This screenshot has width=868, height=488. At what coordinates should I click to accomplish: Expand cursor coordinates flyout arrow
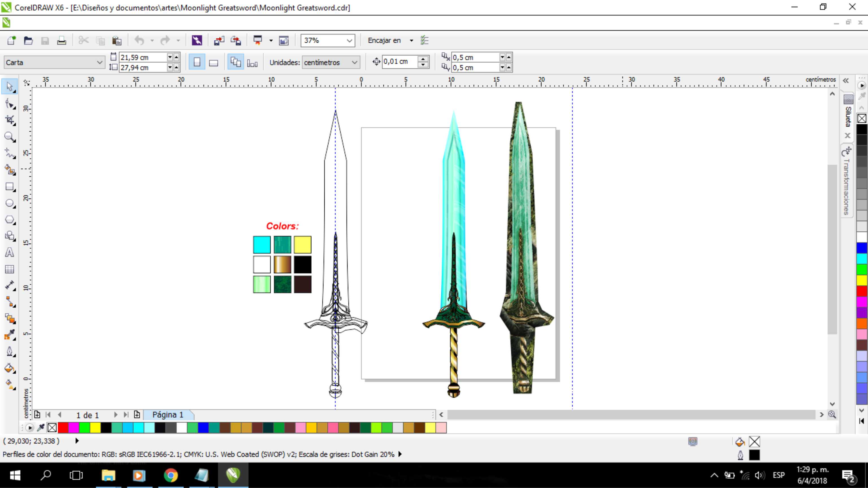click(77, 441)
